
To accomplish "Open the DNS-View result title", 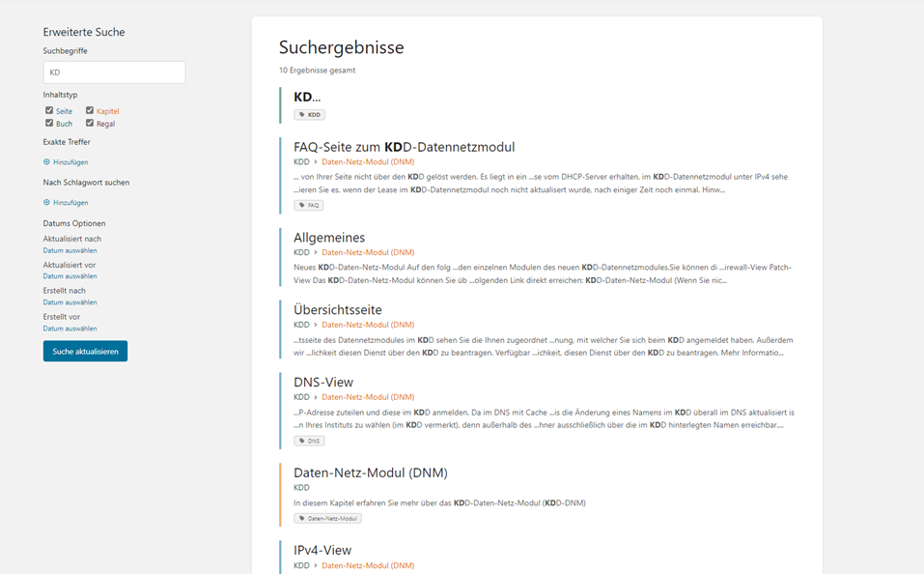I will [x=322, y=382].
